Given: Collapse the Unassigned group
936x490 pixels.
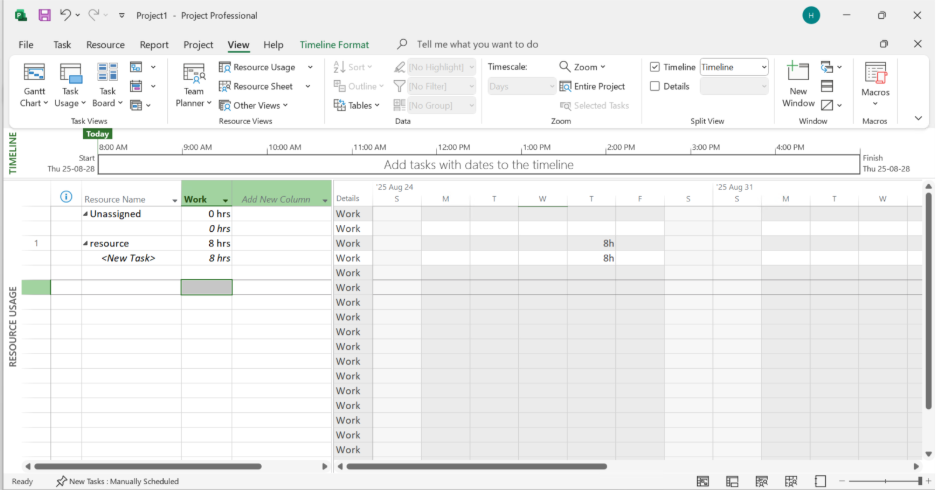Looking at the screenshot, I should [85, 214].
